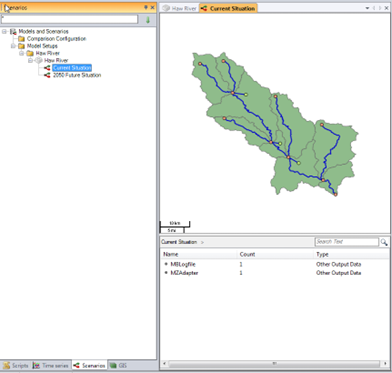Viewport: 392px width, 373px height.
Task: Collapse the Models and Scenarios tree node
Action: [x=4, y=31]
